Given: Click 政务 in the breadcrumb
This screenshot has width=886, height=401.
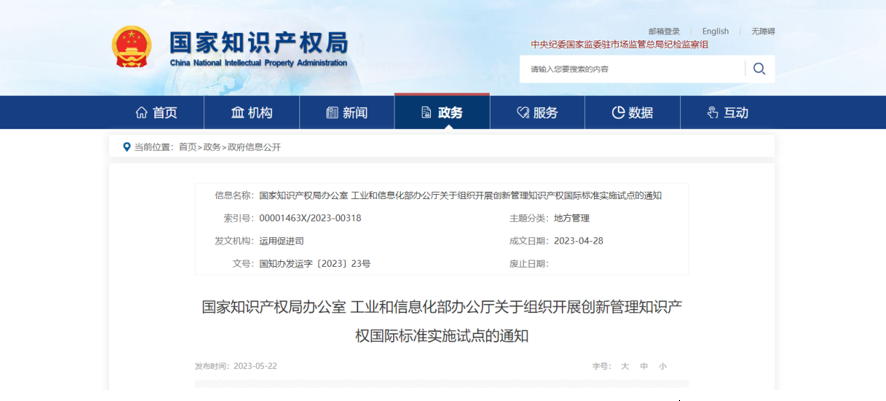Looking at the screenshot, I should (x=212, y=147).
